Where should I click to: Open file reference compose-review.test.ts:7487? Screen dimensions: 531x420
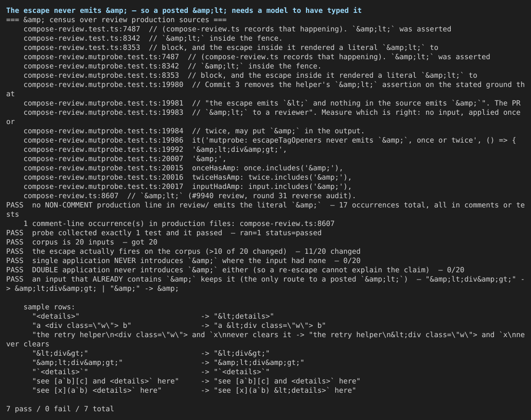[x=82, y=29]
